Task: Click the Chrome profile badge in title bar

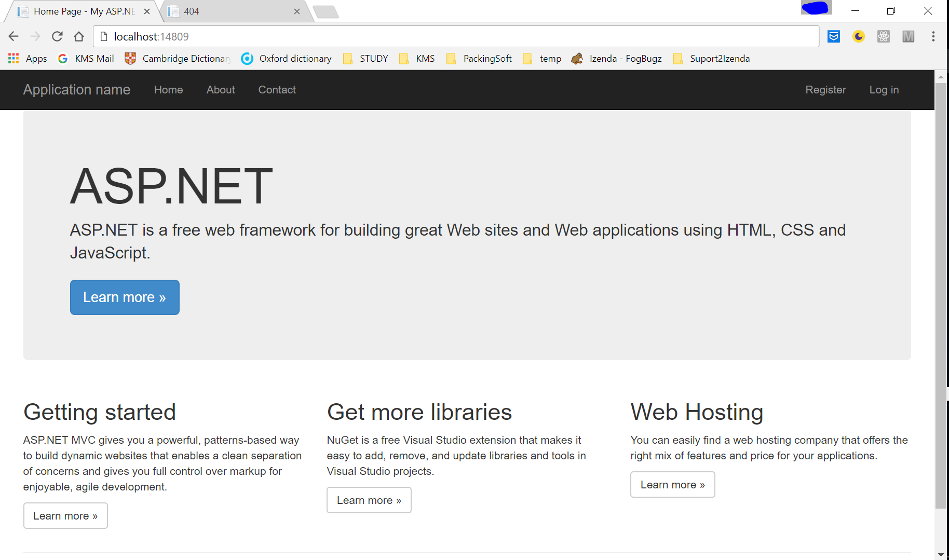Action: pyautogui.click(x=816, y=8)
